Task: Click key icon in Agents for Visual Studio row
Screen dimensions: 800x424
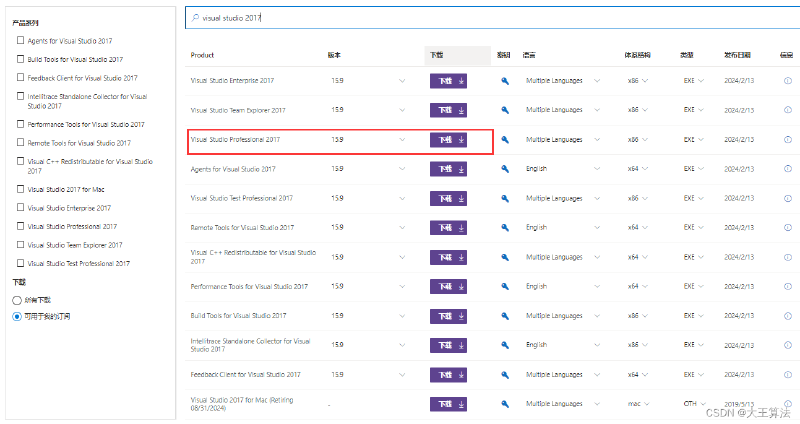Action: (x=505, y=169)
